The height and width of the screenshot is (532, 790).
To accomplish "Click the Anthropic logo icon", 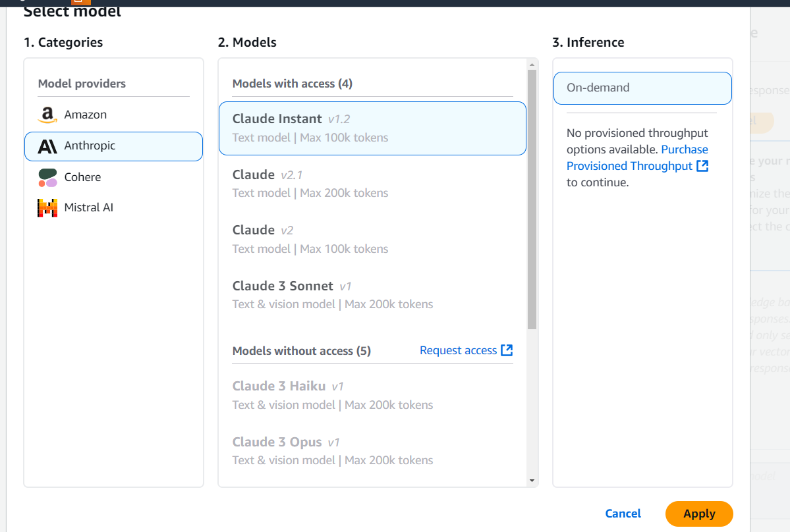I will click(47, 146).
